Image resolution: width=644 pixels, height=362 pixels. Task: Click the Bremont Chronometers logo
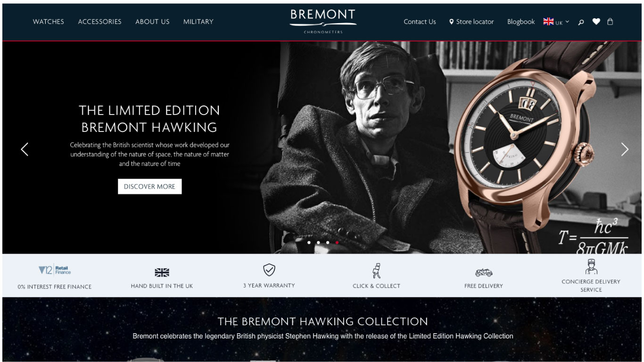pyautogui.click(x=323, y=21)
